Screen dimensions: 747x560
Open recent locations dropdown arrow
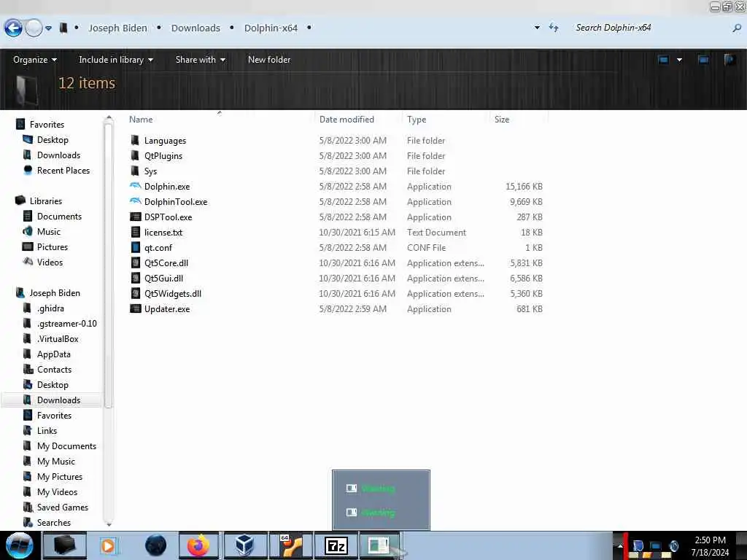48,28
